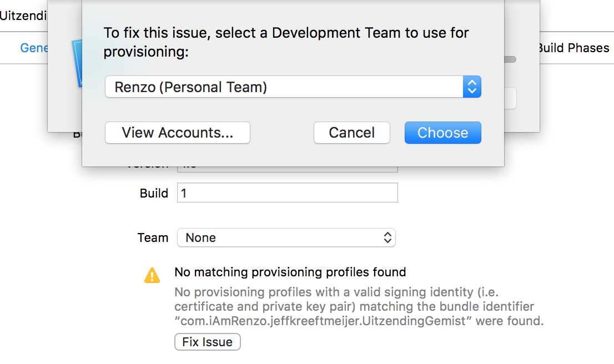This screenshot has width=614, height=364.
Task: Click the Uitzendi project title at top left
Action: 23,15
